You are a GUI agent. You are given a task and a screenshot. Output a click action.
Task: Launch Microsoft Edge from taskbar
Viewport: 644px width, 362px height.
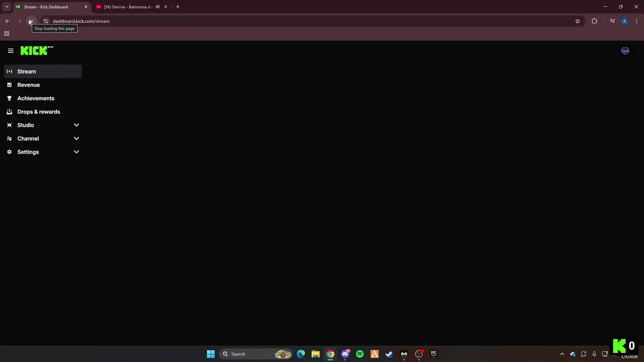coord(301,354)
